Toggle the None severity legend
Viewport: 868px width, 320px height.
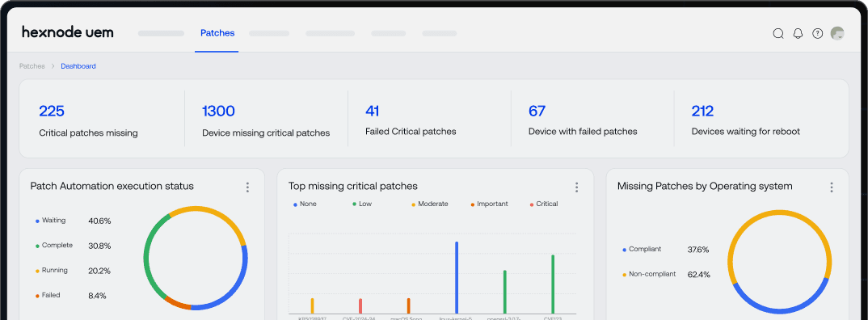click(305, 204)
